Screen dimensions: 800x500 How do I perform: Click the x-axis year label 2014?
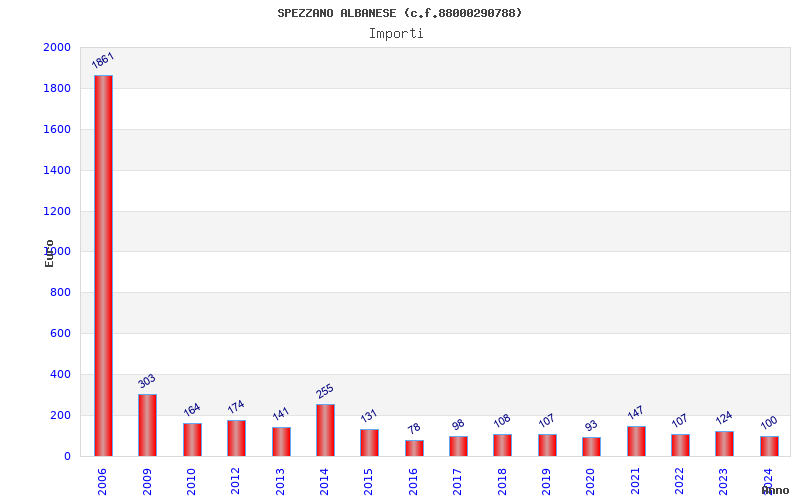point(324,482)
